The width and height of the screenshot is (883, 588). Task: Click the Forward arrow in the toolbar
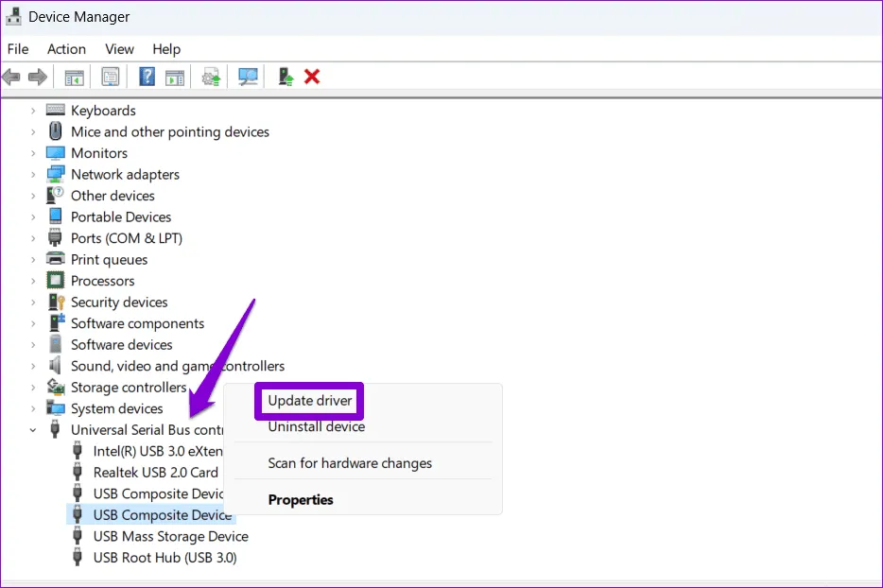point(38,77)
